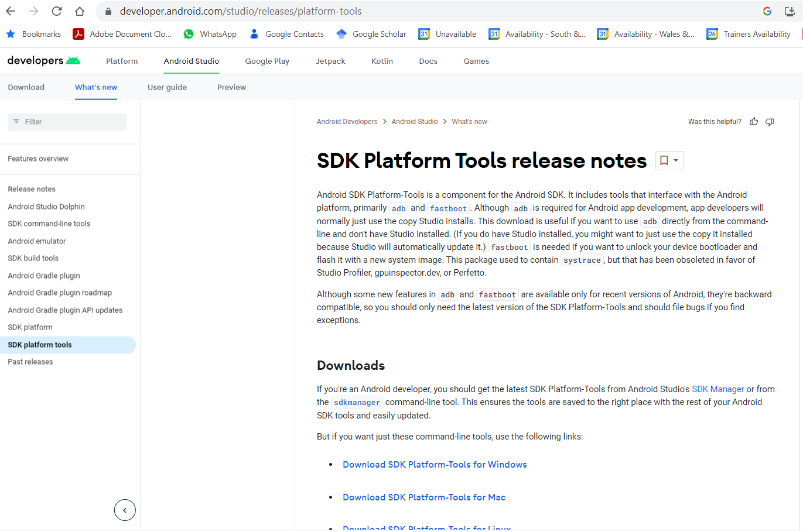This screenshot has height=532, width=803.
Task: Open Past releases sidebar item
Action: (30, 362)
